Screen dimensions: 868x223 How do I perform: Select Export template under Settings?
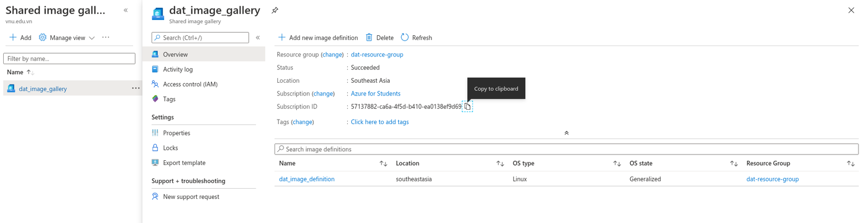click(x=184, y=163)
